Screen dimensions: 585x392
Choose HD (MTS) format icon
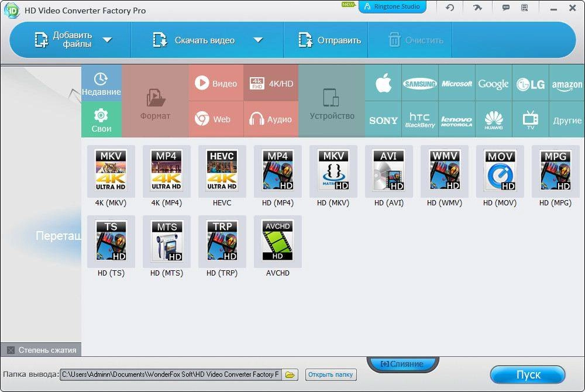pyautogui.click(x=166, y=241)
